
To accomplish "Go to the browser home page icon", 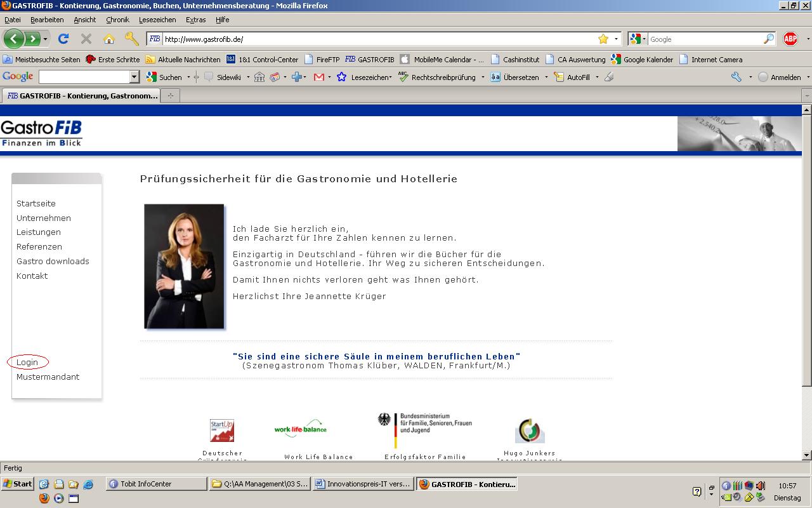I will (108, 39).
